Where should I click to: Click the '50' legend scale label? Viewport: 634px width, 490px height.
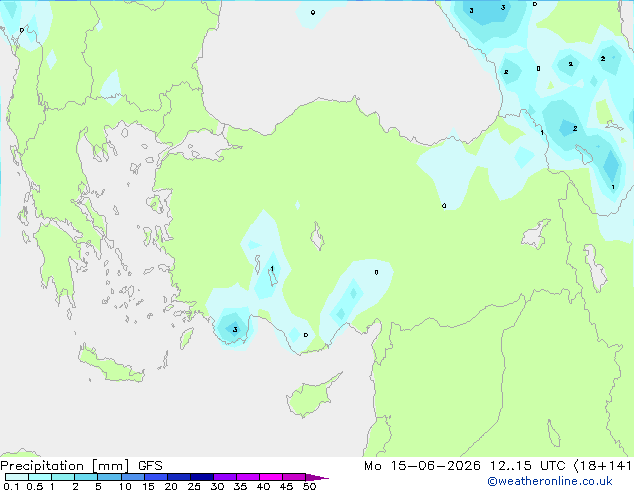click(x=309, y=486)
